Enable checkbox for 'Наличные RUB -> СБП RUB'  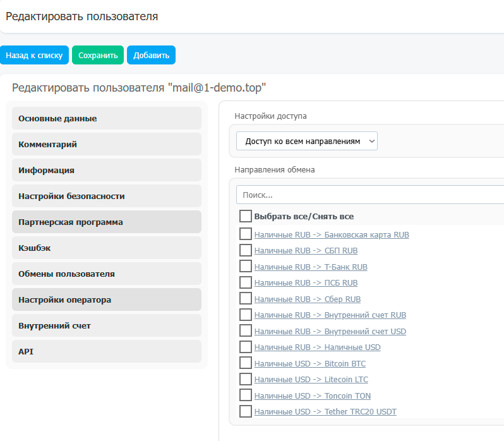coord(246,250)
